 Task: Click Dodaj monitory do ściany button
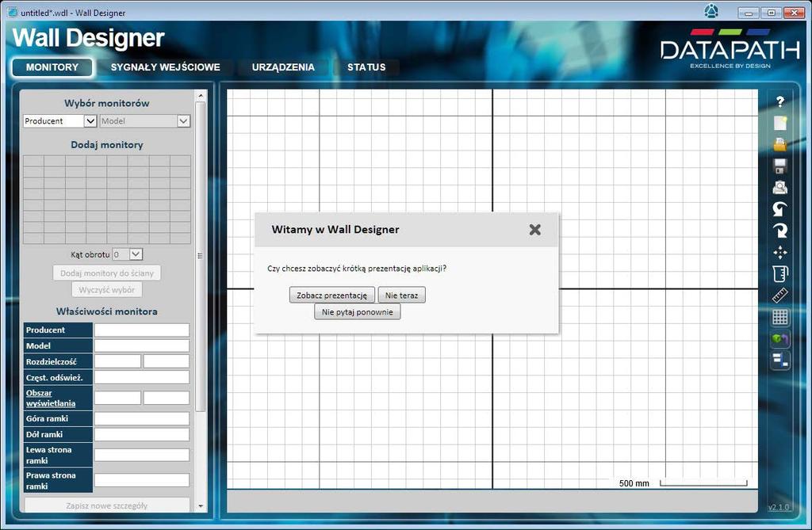pos(107,273)
